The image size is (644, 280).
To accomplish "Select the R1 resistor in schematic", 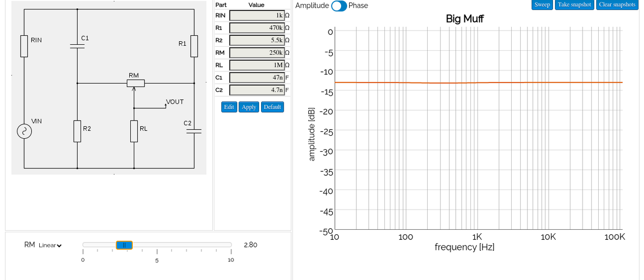I will tap(194, 46).
